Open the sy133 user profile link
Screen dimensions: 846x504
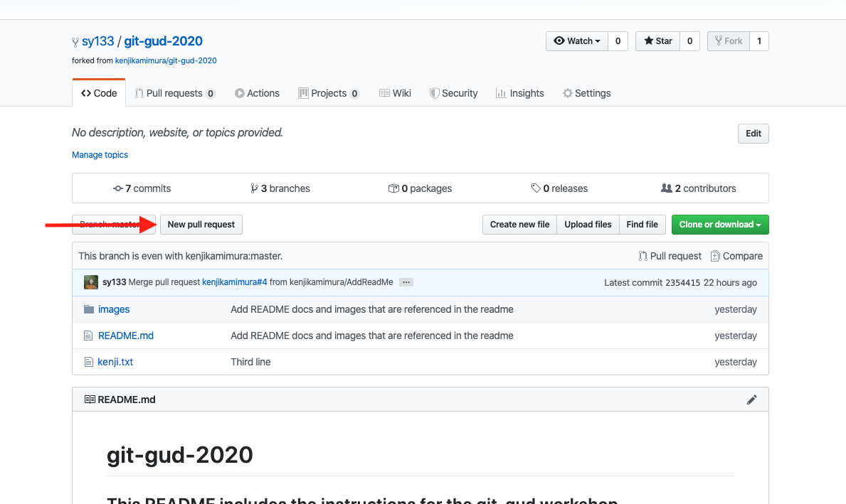97,41
